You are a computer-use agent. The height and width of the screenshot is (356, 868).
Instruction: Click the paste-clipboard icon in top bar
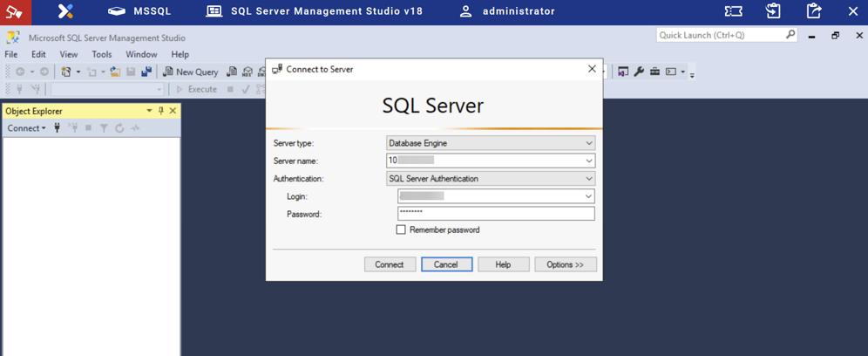pyautogui.click(x=773, y=11)
